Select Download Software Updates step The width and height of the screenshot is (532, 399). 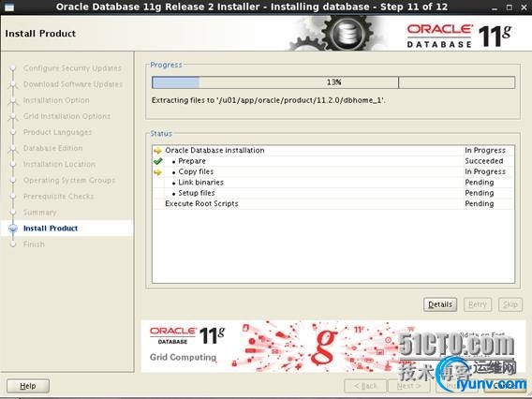click(x=73, y=84)
